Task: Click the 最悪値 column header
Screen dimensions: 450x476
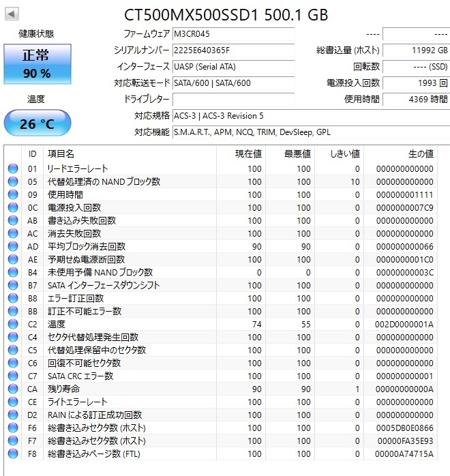Action: pyautogui.click(x=290, y=154)
